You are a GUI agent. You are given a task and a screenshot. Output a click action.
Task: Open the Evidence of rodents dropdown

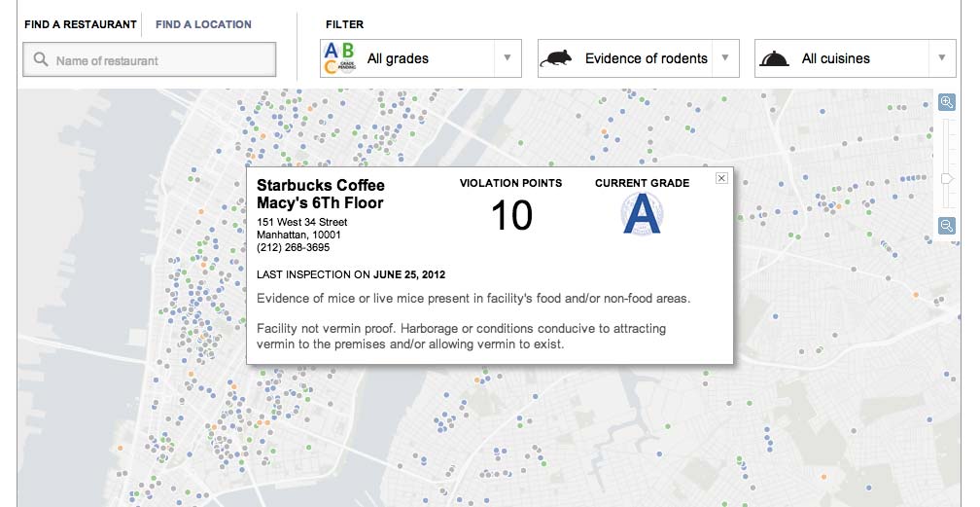[x=638, y=58]
